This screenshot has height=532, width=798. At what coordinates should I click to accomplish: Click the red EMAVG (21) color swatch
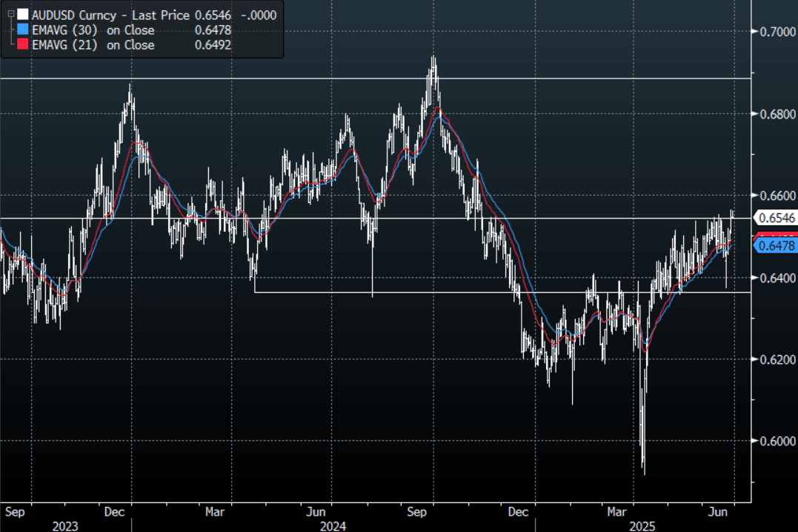pyautogui.click(x=23, y=45)
